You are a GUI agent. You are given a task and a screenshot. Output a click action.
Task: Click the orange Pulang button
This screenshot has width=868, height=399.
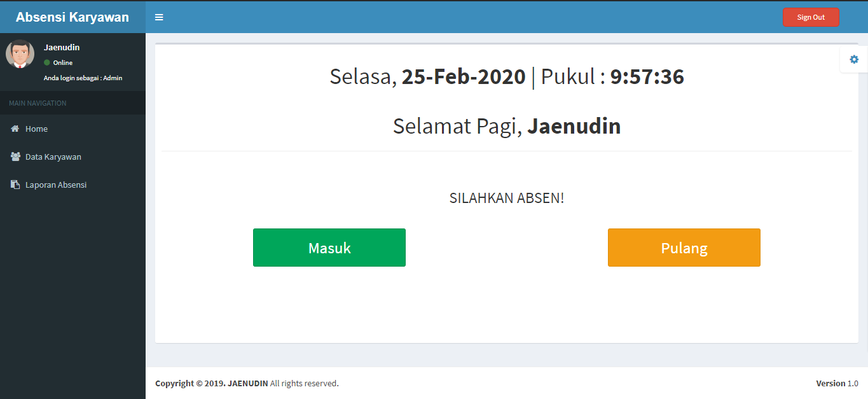coord(684,248)
